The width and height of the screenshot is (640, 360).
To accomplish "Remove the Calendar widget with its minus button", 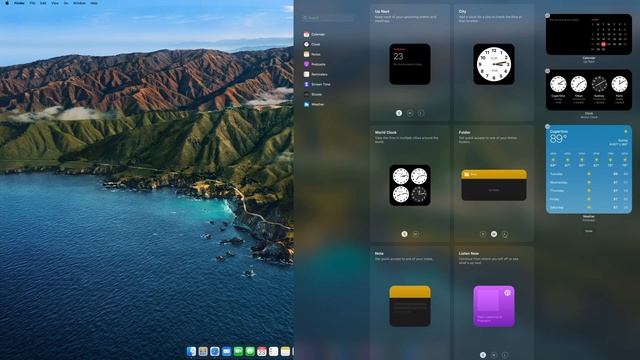I will [x=547, y=16].
